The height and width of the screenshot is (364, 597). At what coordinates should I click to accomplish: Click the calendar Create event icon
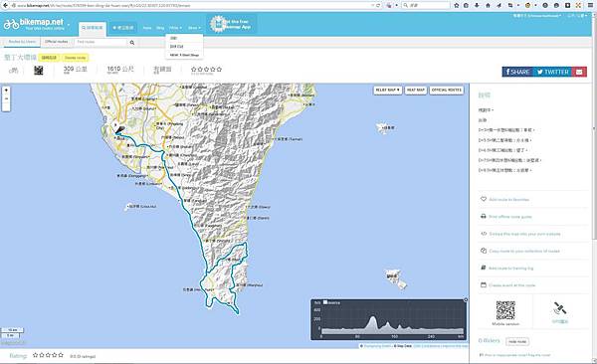(x=484, y=284)
